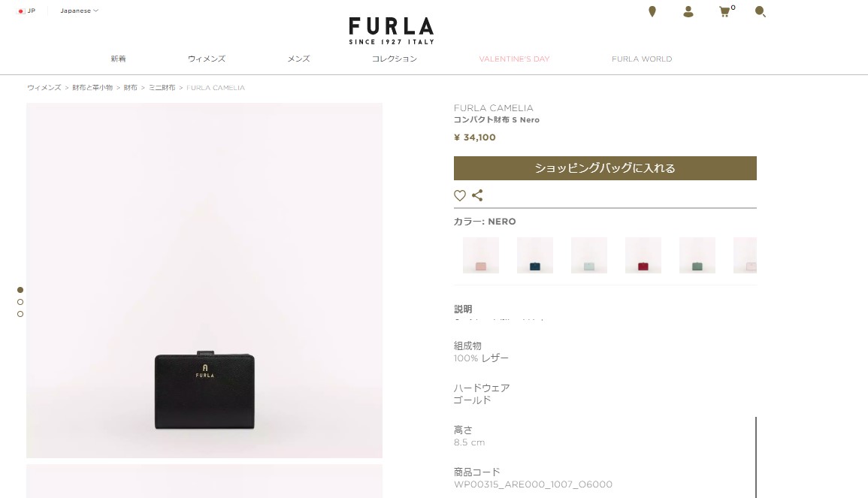This screenshot has width=868, height=498.
Task: Open the store locator pin icon
Action: click(652, 11)
